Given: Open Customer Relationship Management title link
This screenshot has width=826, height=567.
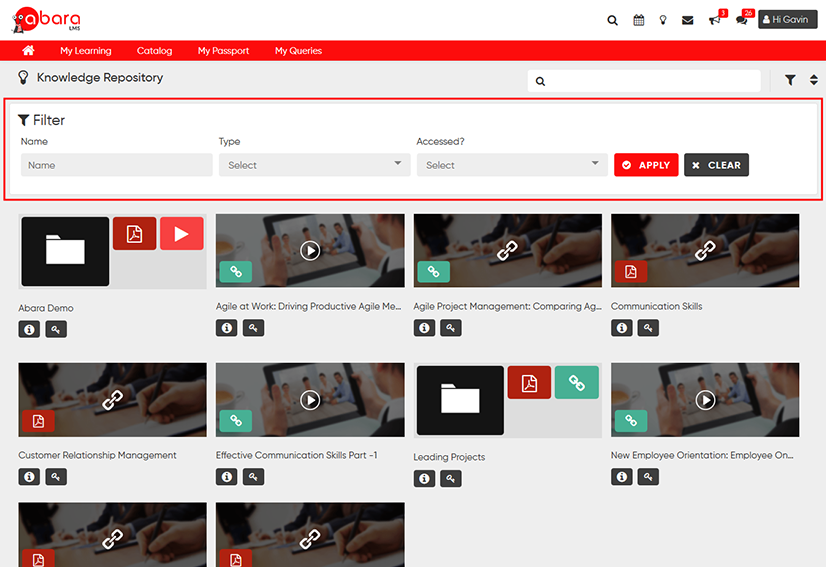Looking at the screenshot, I should coord(97,455).
